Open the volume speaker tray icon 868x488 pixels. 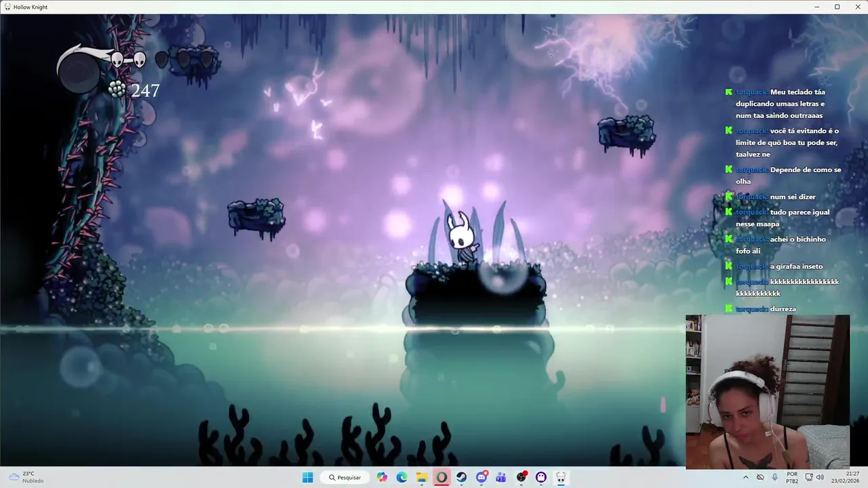(820, 477)
